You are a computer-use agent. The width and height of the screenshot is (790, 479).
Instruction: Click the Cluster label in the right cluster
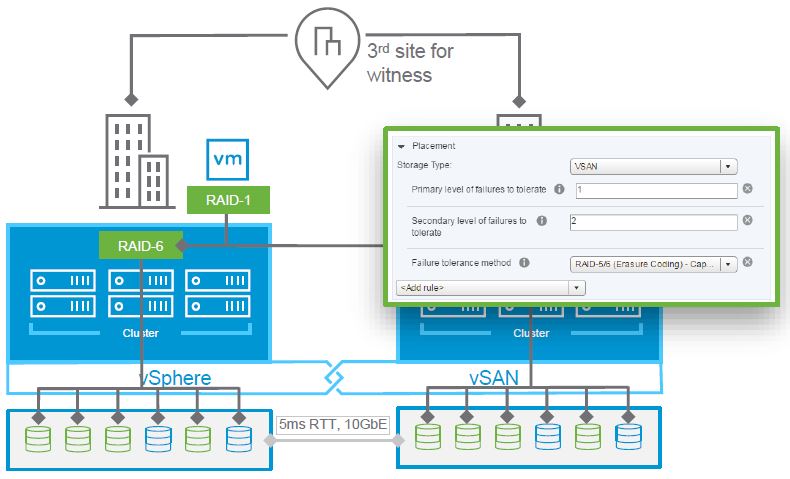531,333
